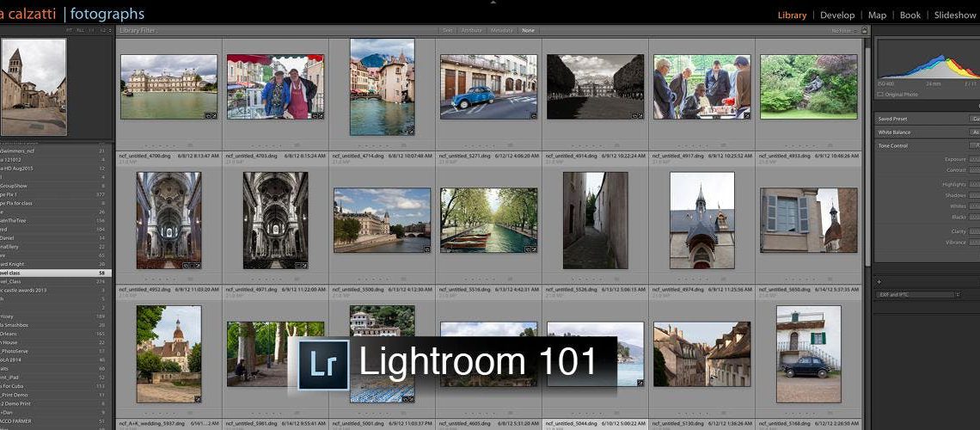Click the Tone Control auto button
Screen dimensions: 980x430
tap(974, 145)
